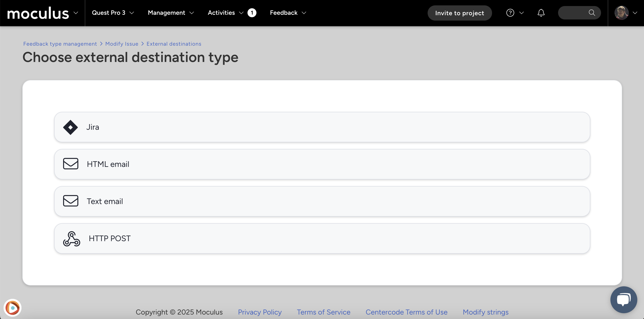The image size is (644, 319).
Task: Click the search magnifier icon
Action: pyautogui.click(x=592, y=13)
